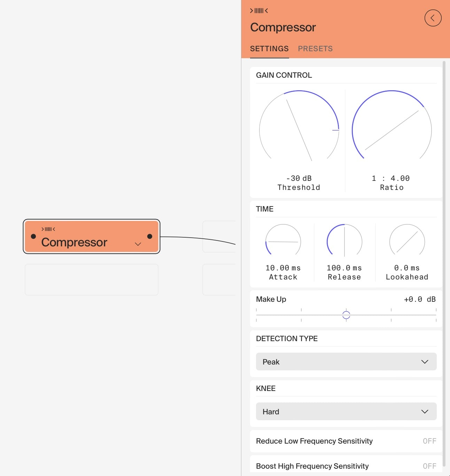The height and width of the screenshot is (476, 450).
Task: Switch to the SETTINGS tab
Action: (x=269, y=49)
